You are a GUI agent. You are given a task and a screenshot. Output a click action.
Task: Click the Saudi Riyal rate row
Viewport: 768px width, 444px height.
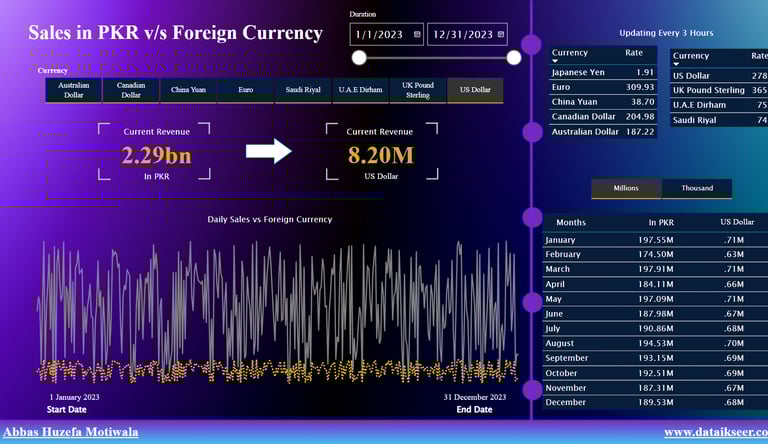tap(719, 120)
